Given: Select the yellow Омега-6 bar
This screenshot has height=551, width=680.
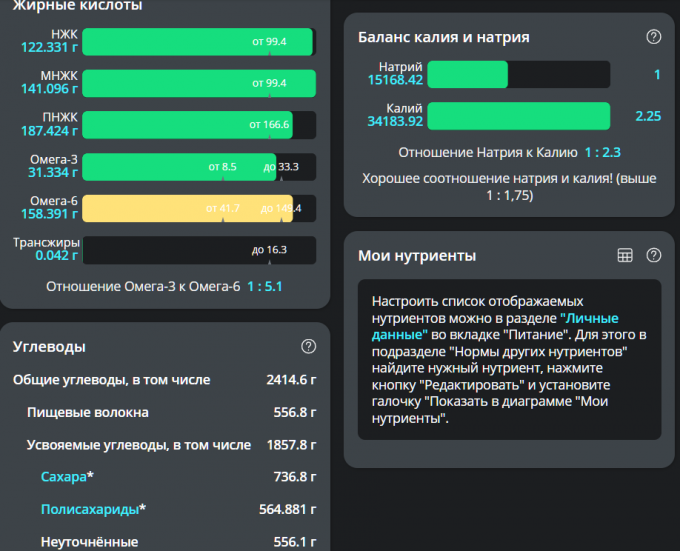Looking at the screenshot, I should tap(198, 208).
